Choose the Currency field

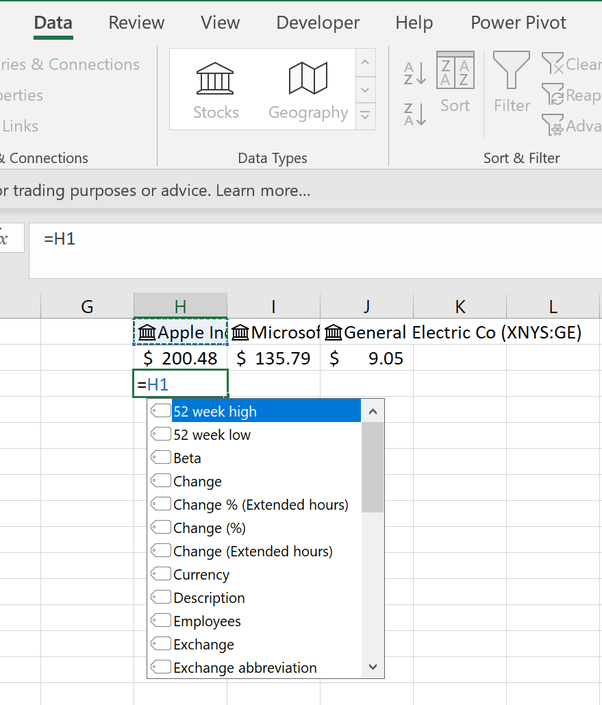[255, 575]
